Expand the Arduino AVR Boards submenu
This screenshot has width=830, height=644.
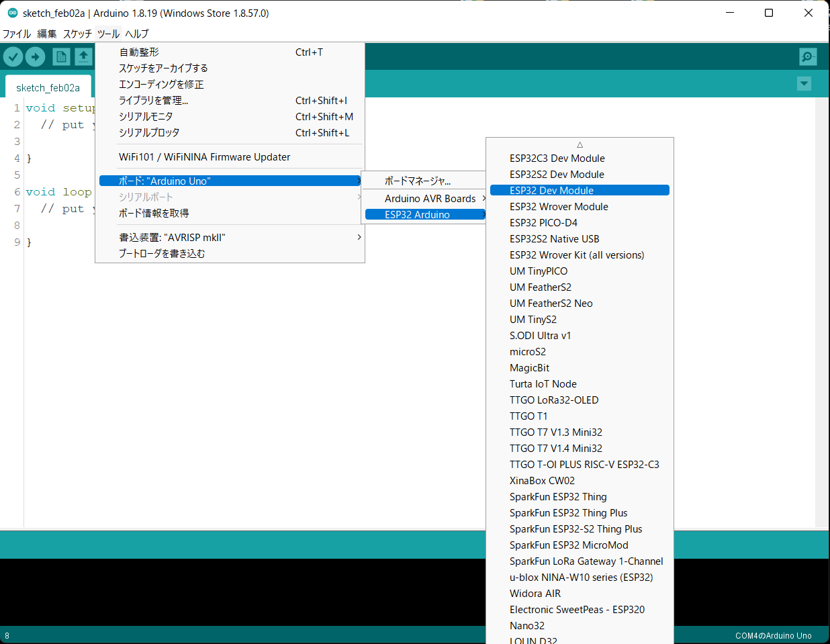(x=430, y=198)
